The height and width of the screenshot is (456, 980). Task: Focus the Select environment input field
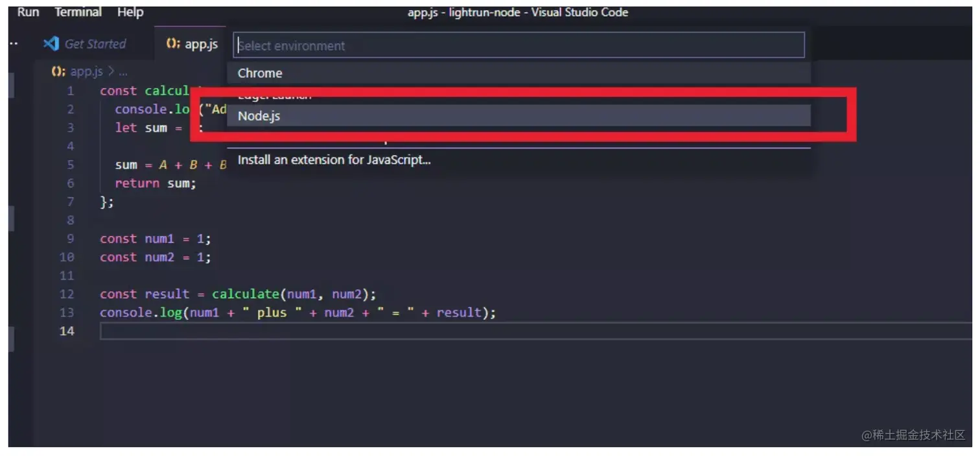pos(519,45)
